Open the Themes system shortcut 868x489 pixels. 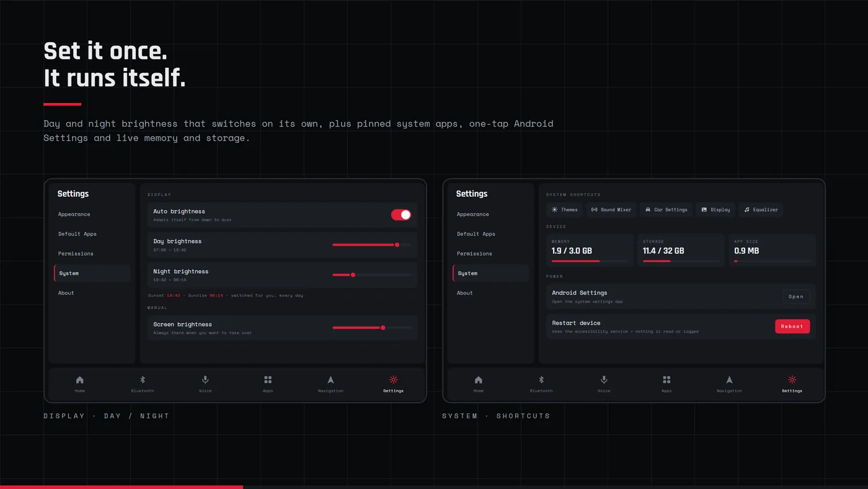tap(564, 210)
